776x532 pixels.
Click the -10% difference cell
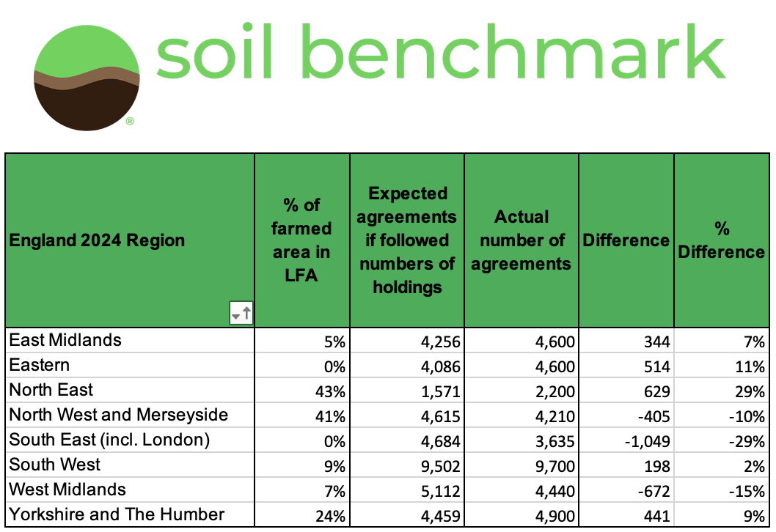click(x=722, y=415)
